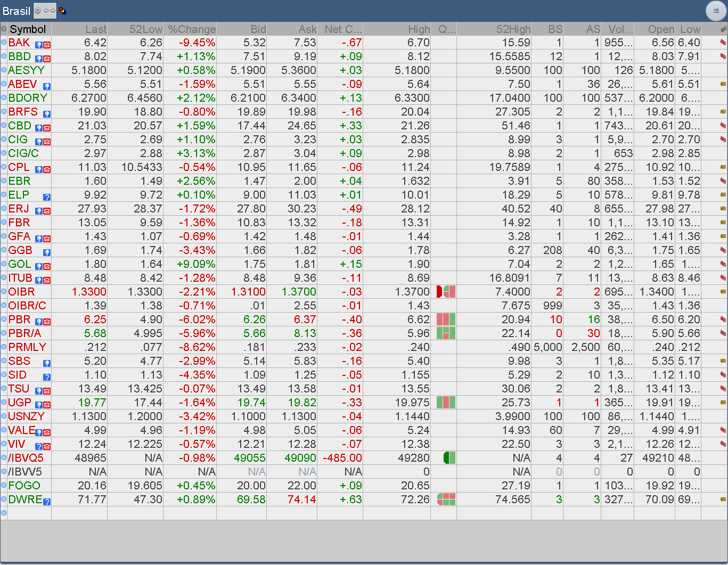Viewport: 728px width, 565px height.
Task: Select the OIBR/C symbol
Action: click(27, 306)
